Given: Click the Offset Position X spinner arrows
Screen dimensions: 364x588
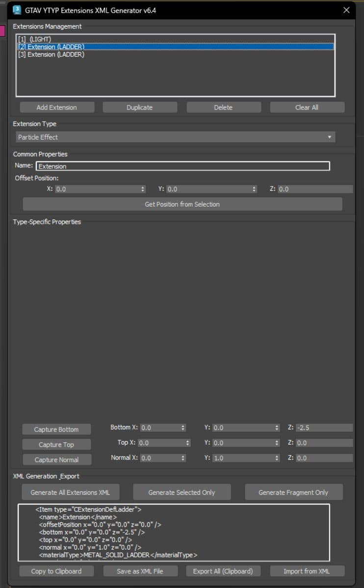Looking at the screenshot, I should click(x=143, y=189).
